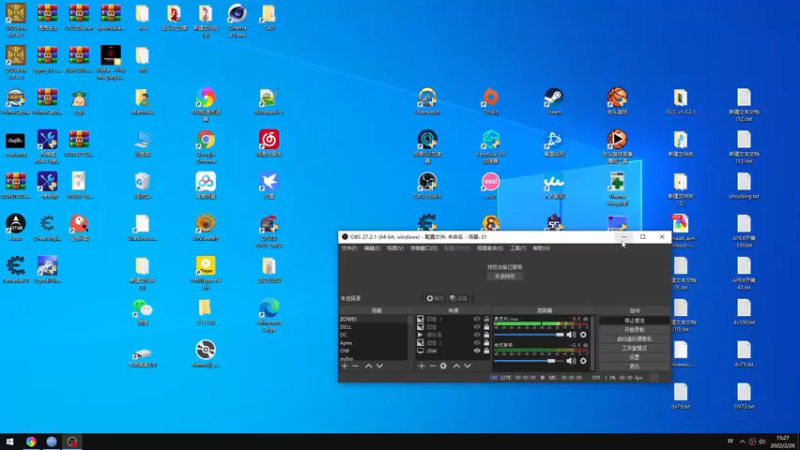Toggle visibility of the 图像 2 source
The image size is (800, 450).
[477, 343]
